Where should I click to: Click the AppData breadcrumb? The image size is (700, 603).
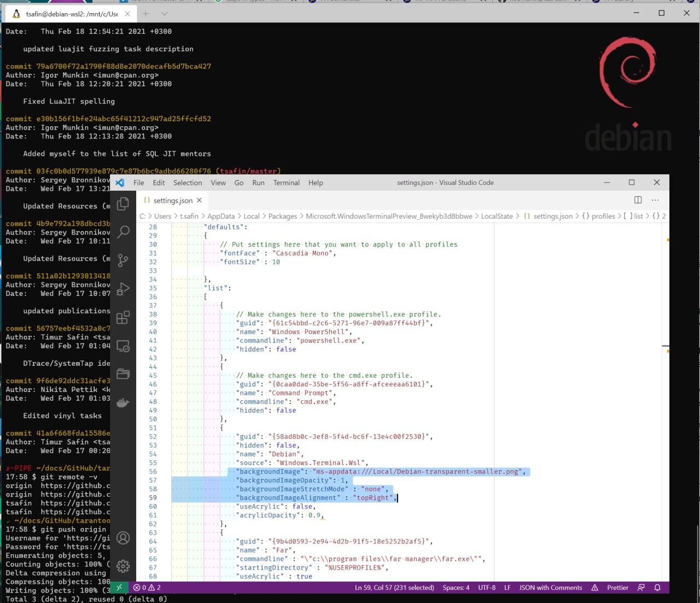tap(221, 216)
